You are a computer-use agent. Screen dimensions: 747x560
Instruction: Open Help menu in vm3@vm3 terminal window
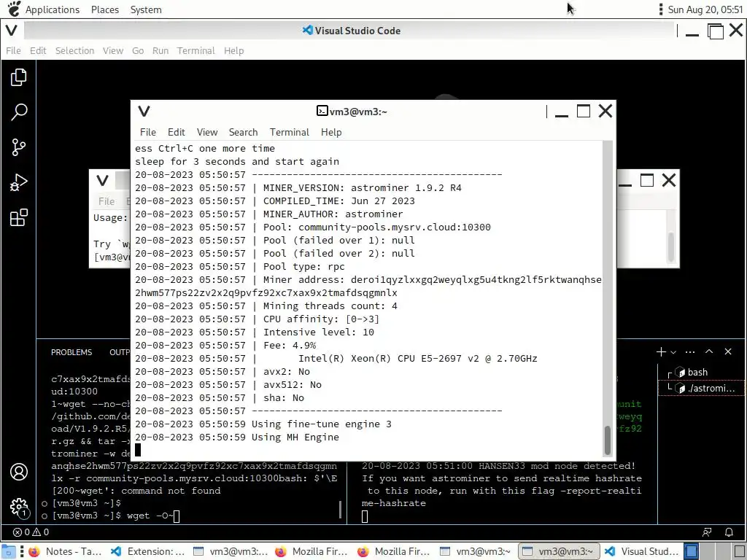331,132
